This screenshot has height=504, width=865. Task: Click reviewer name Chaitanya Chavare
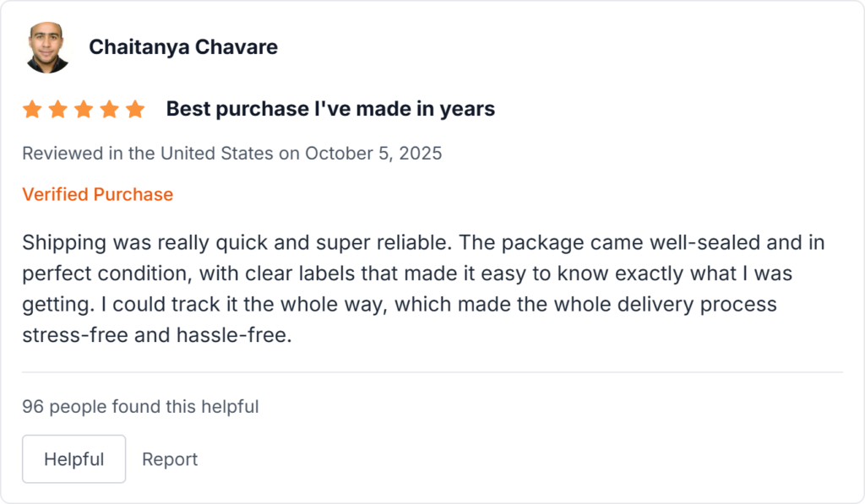coord(183,47)
